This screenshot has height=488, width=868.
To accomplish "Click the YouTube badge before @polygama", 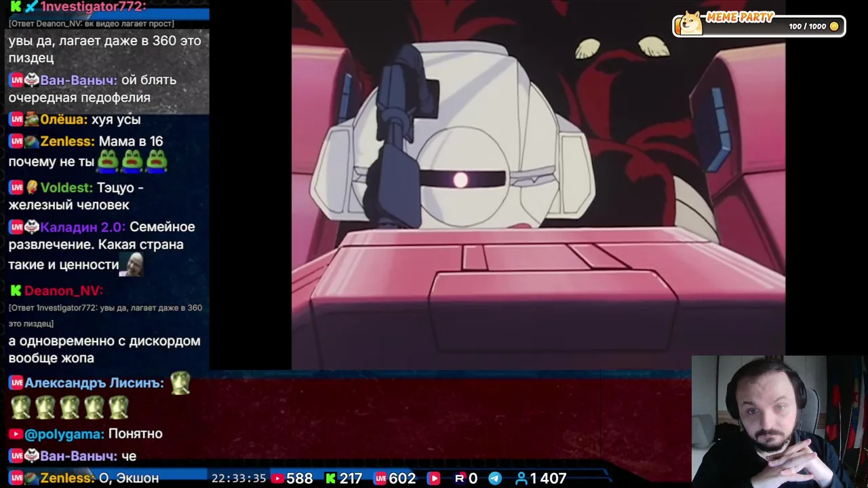I will tap(16, 434).
